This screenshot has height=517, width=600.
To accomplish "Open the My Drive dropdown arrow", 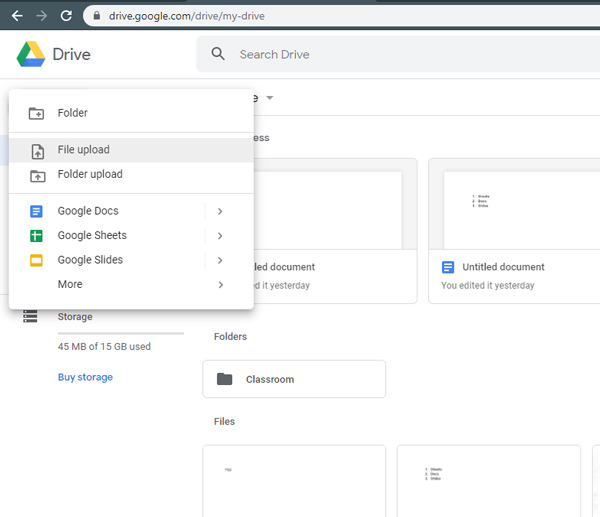I will [x=270, y=98].
